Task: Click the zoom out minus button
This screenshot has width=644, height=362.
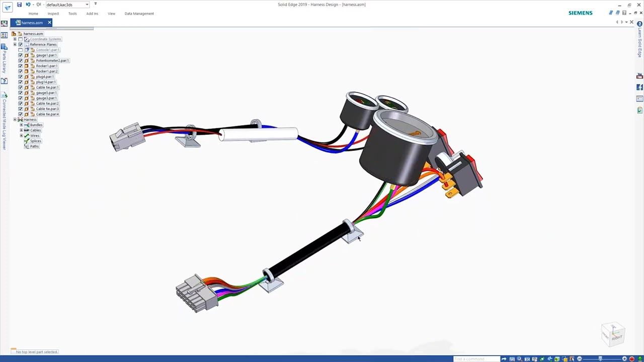Action: pyautogui.click(x=579, y=358)
